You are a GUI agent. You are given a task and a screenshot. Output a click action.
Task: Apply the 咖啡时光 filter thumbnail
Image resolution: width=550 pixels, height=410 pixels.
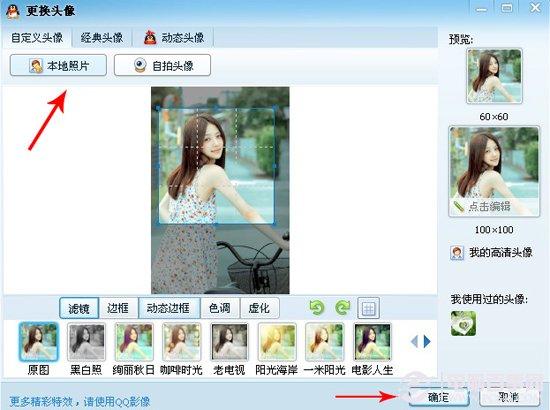click(x=181, y=342)
